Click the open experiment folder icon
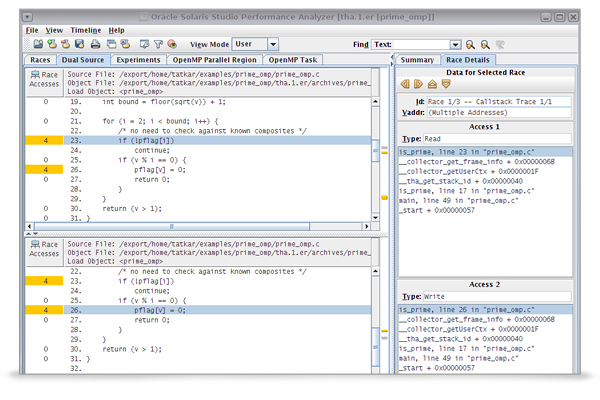This screenshot has width=600, height=400. click(38, 45)
